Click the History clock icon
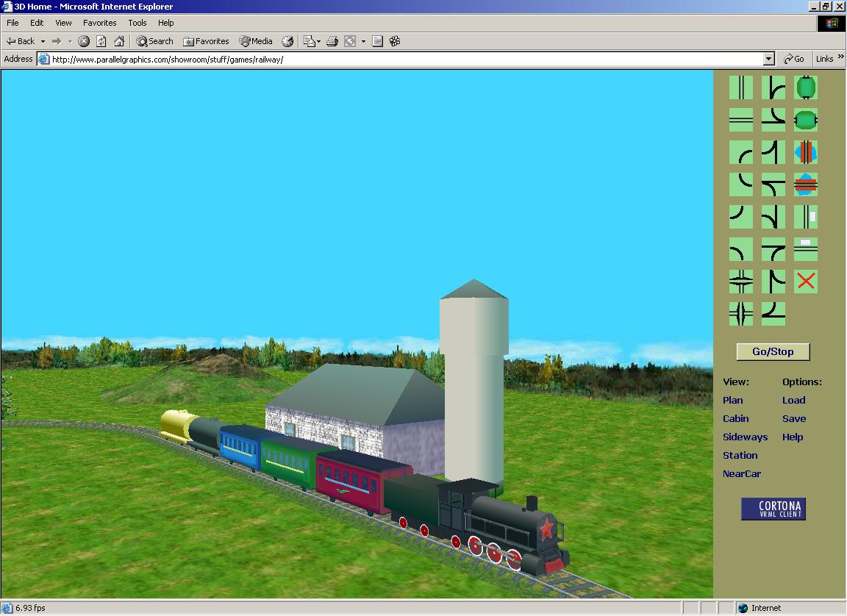 pos(287,41)
